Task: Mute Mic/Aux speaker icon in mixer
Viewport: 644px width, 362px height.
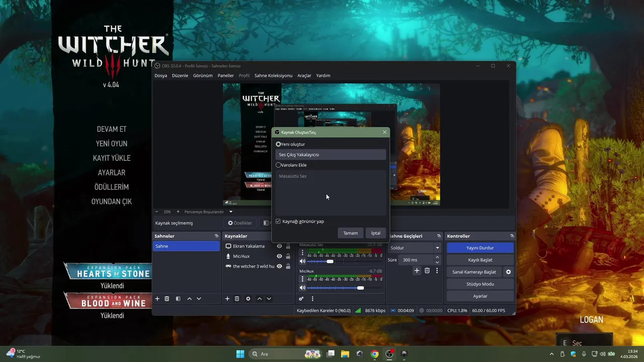Action: pos(302,288)
